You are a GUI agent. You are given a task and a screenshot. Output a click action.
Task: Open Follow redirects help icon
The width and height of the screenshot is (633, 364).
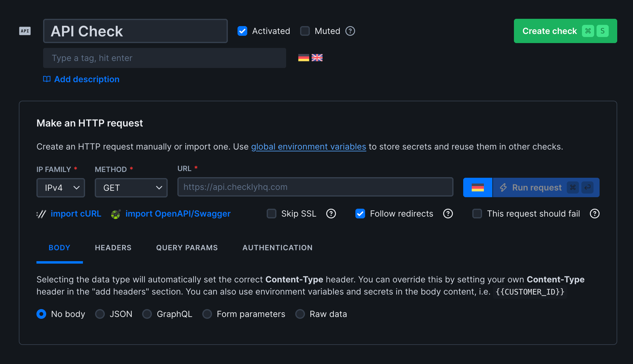448,214
